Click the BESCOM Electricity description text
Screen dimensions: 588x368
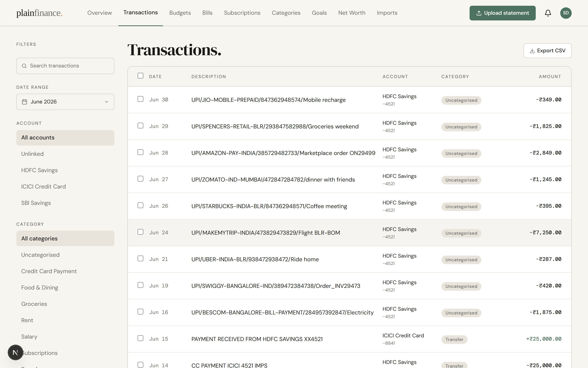click(x=282, y=313)
